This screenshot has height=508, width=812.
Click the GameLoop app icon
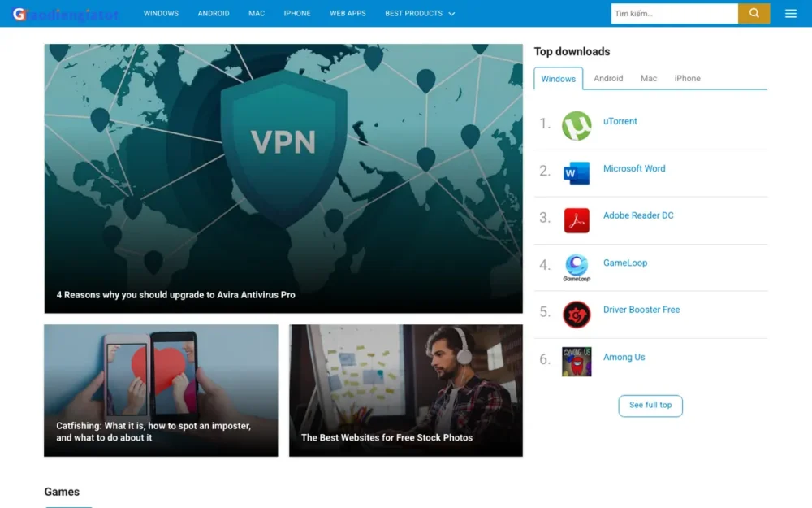tap(577, 267)
